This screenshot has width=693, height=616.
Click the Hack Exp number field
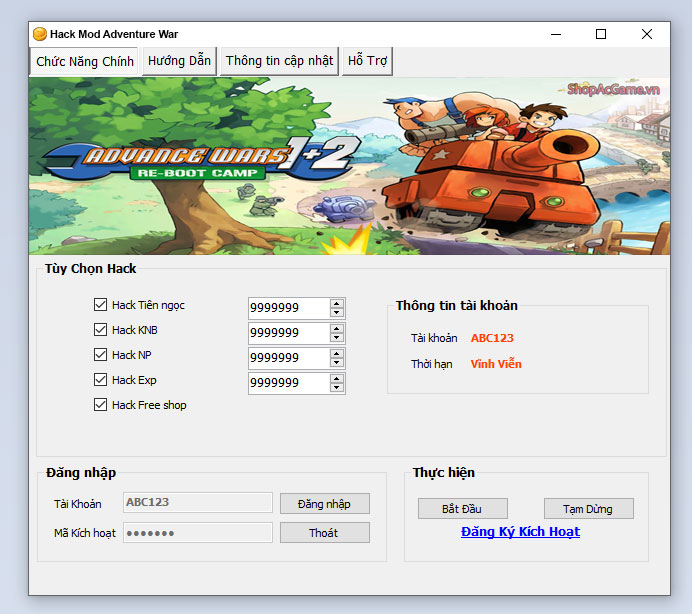coord(289,384)
